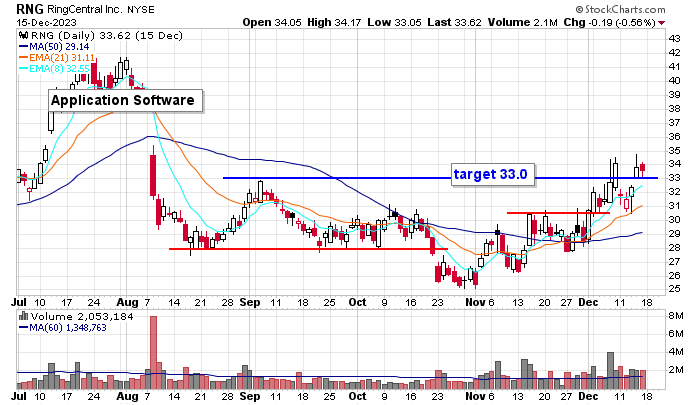The width and height of the screenshot is (700, 405).
Task: Click the EMA(8) 32.55 legend entry
Action: coord(54,69)
